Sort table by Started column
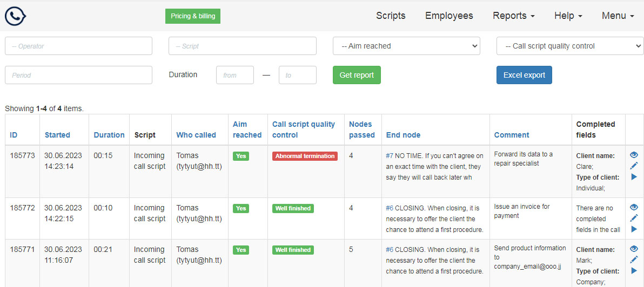Viewport: 644px width, 287px height. [57, 135]
